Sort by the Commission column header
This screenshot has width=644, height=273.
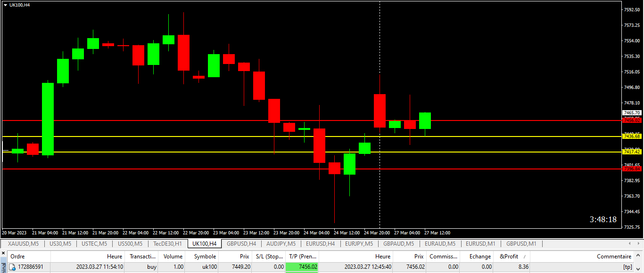[x=443, y=257]
